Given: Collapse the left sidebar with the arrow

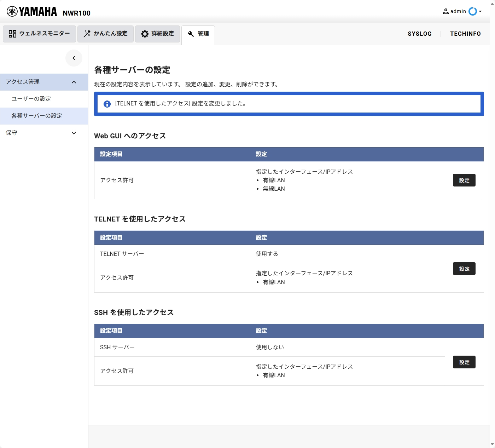Looking at the screenshot, I should (74, 58).
